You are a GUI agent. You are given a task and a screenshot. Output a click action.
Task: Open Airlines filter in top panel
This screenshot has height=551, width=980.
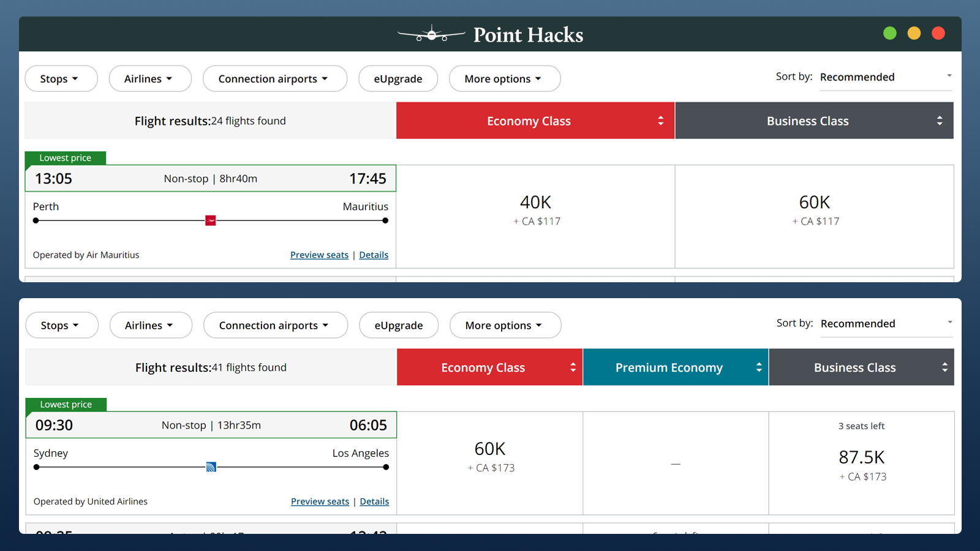tap(150, 78)
